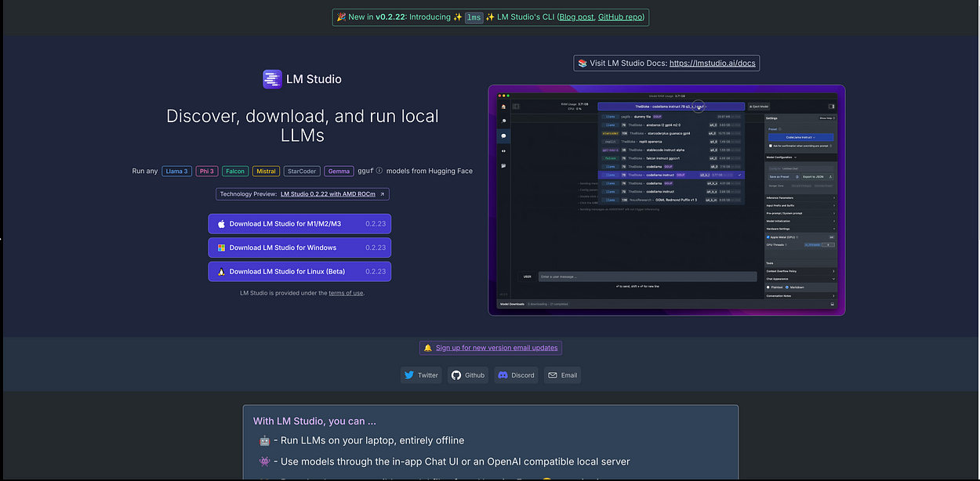Expand the Model Configuration section

coord(800,157)
